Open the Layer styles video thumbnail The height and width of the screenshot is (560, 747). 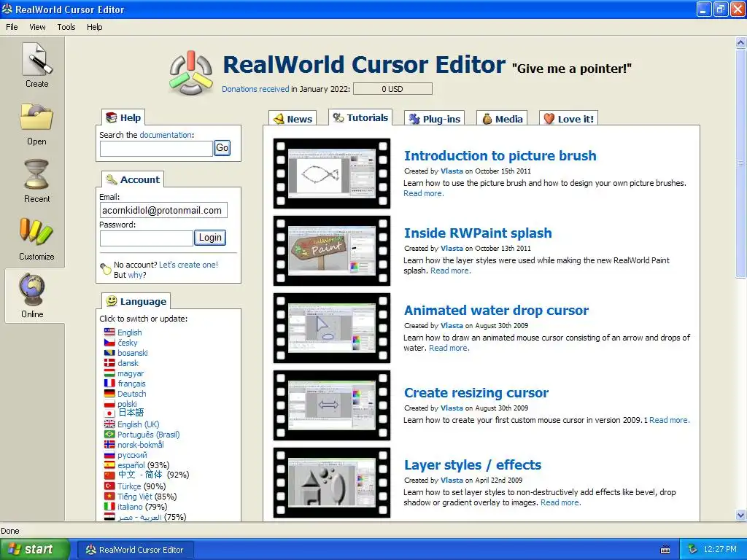332,483
